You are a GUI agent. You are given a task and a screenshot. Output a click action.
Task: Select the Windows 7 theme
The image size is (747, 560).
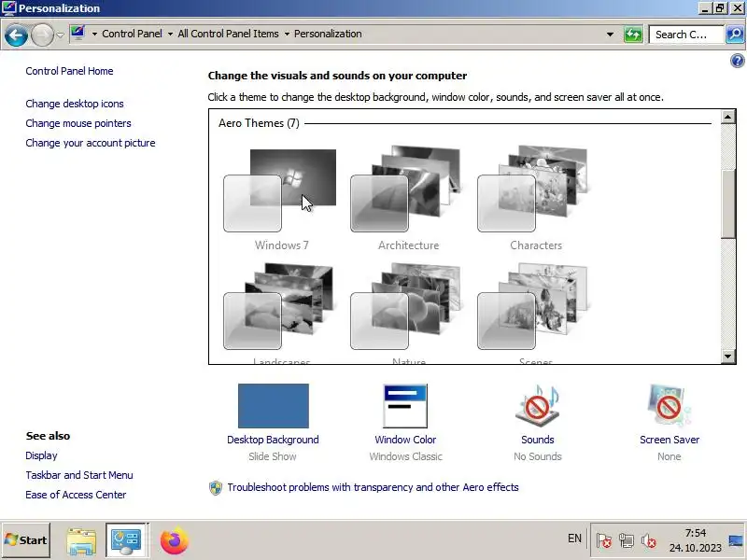pos(281,199)
